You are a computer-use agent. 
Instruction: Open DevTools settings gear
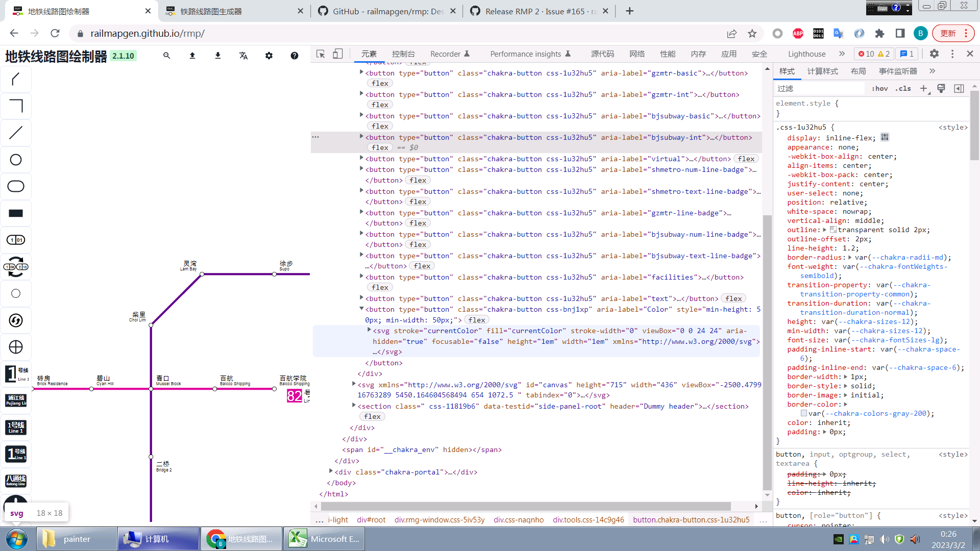tap(934, 54)
